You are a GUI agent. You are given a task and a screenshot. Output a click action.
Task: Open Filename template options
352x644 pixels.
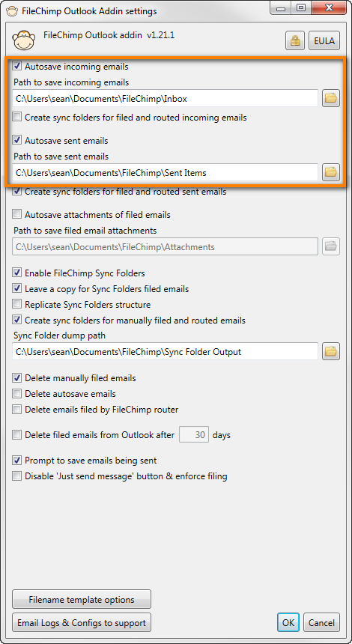(x=82, y=599)
